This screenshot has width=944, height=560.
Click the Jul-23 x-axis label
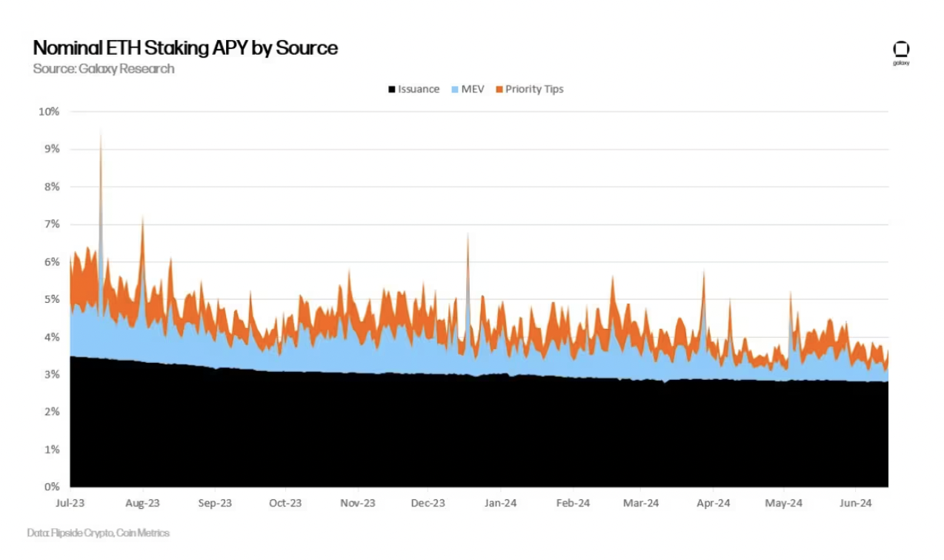[70, 503]
